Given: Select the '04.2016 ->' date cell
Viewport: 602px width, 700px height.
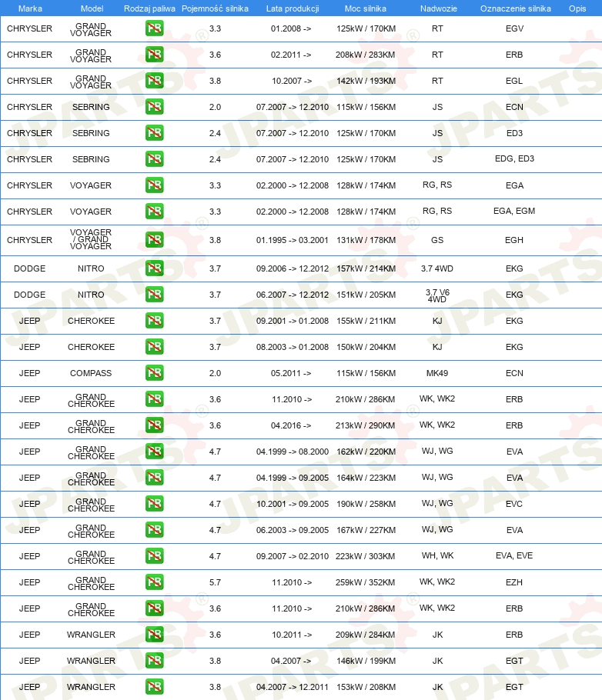Looking at the screenshot, I should pos(291,425).
